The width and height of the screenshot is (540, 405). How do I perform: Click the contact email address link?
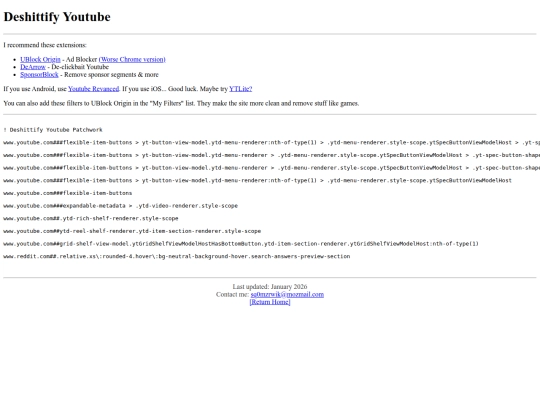pos(287,294)
